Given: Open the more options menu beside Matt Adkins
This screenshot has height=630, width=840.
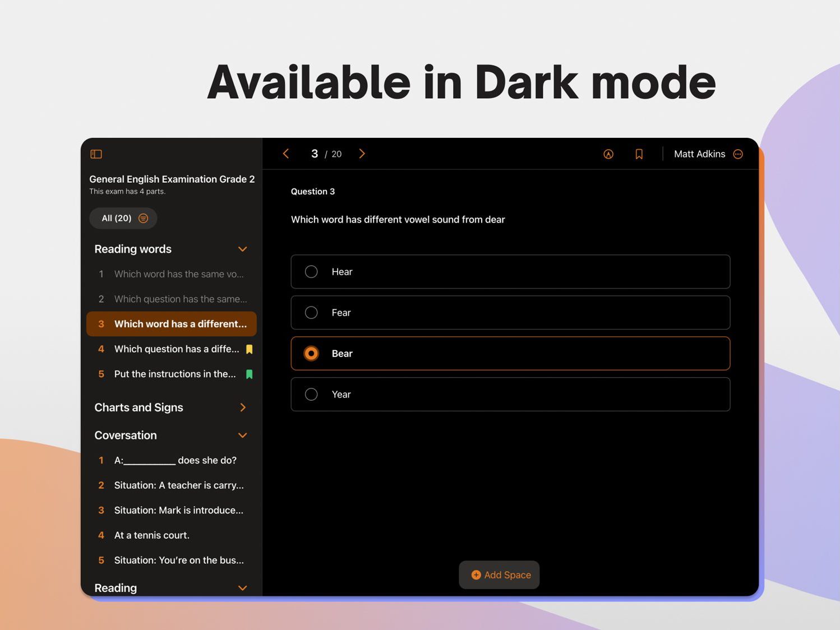Looking at the screenshot, I should coord(738,154).
